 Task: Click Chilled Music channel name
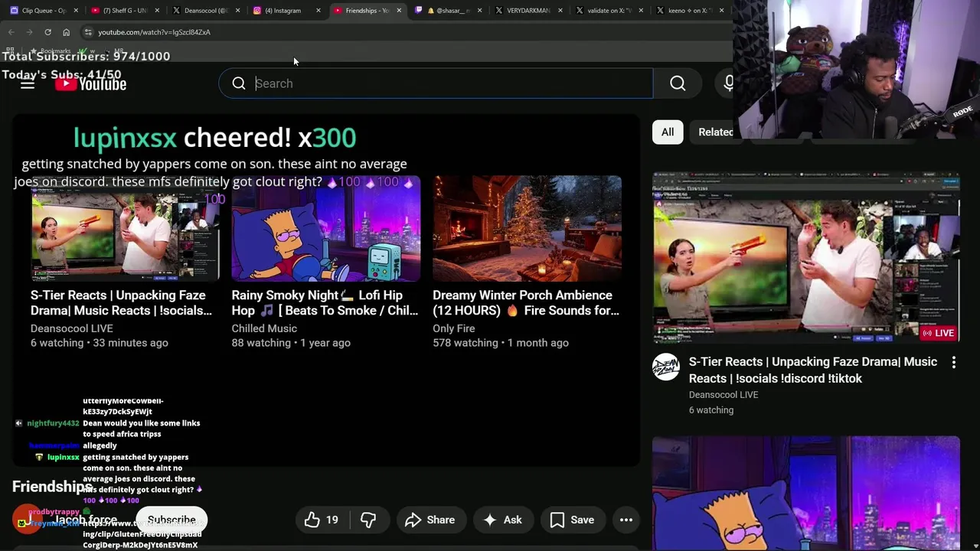coord(264,328)
